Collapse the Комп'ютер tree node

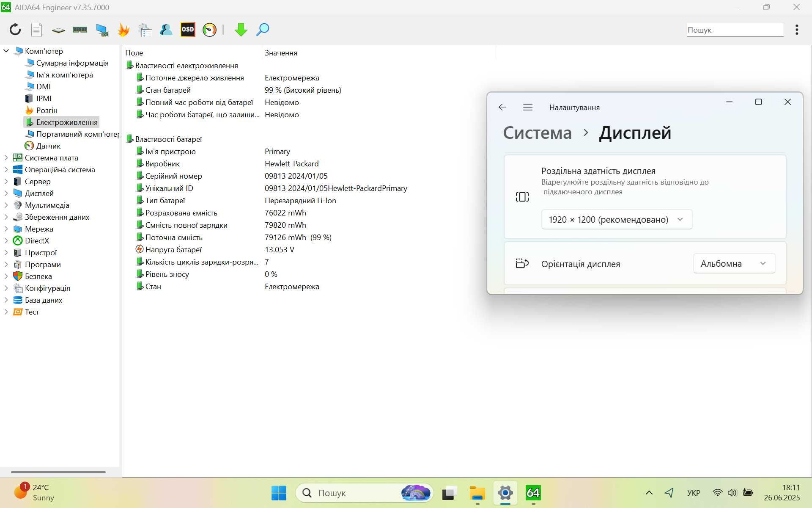pos(6,51)
